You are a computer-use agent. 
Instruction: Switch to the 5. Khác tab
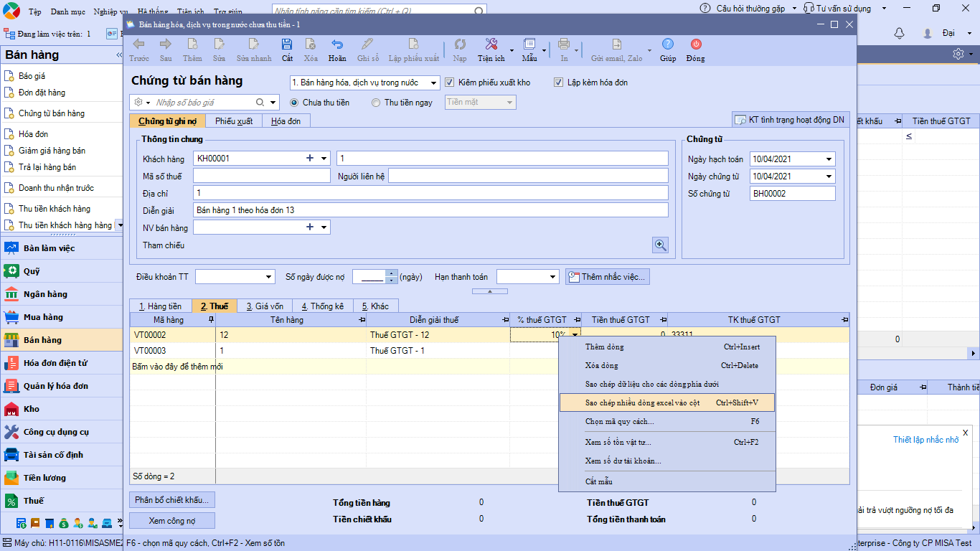pyautogui.click(x=375, y=306)
